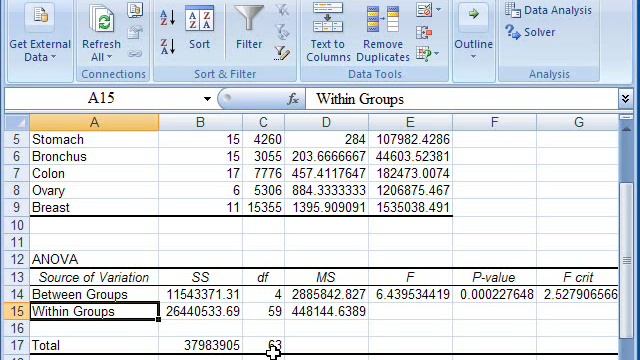Click the Stomach cell

[94, 140]
